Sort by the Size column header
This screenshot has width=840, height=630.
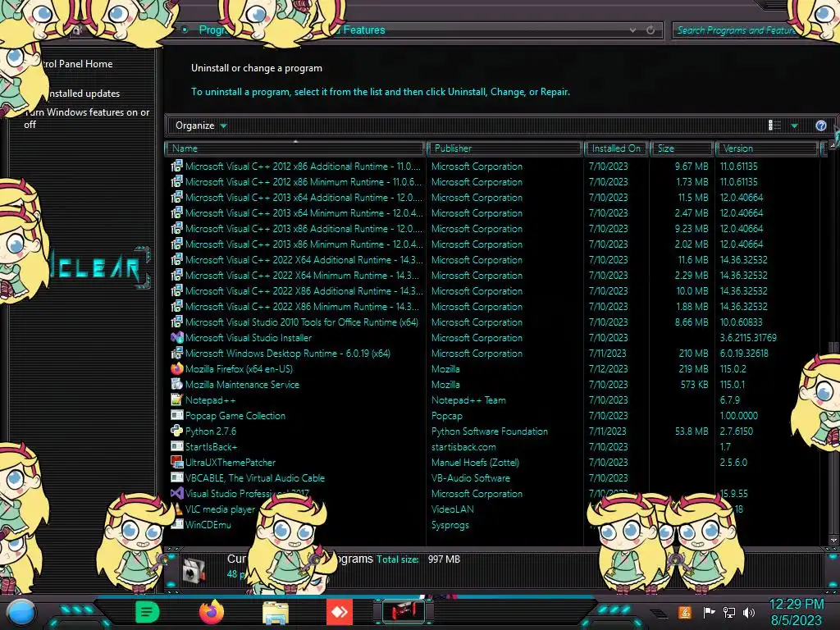point(682,148)
